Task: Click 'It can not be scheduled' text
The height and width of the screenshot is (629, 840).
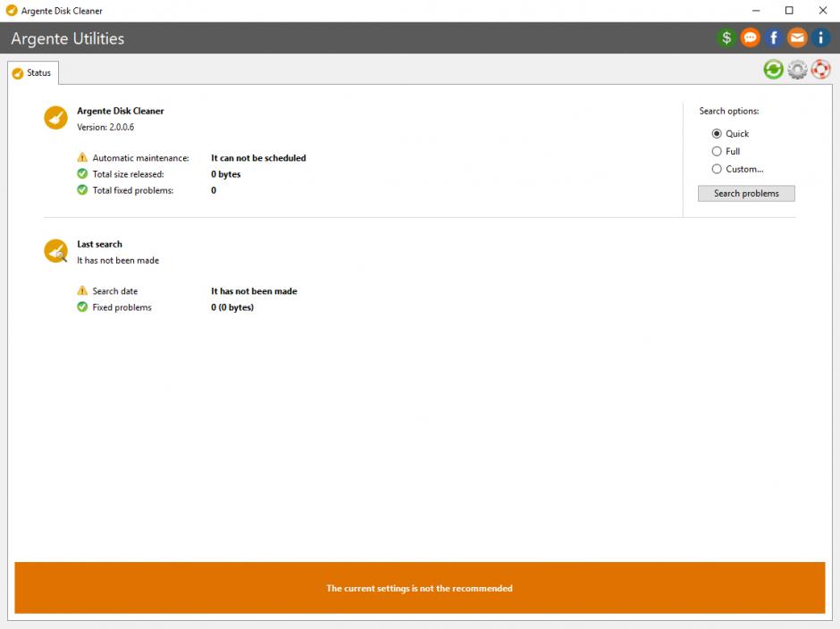Action: pyautogui.click(x=258, y=158)
